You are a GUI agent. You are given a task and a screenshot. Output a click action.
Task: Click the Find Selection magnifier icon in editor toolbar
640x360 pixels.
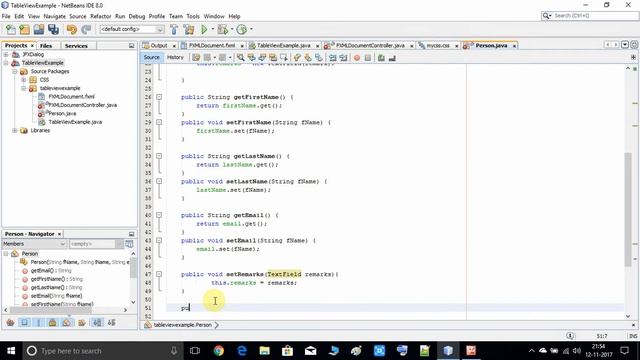tap(240, 58)
